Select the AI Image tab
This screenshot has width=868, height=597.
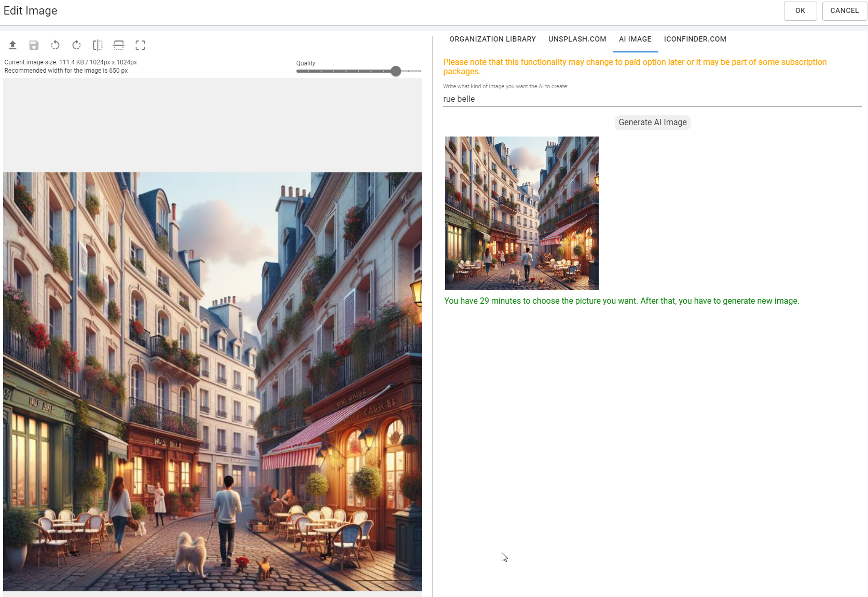tap(635, 39)
